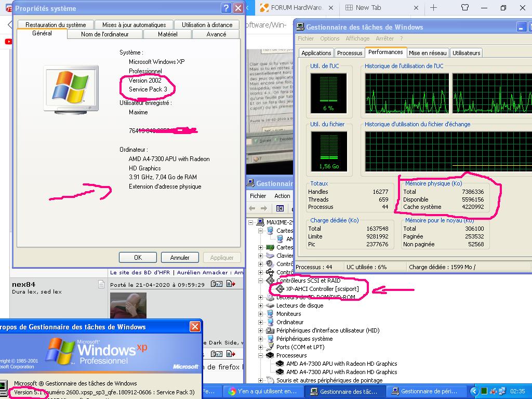Select the MAXIME computer root icon
The height and width of the screenshot is (399, 532).
(260, 222)
